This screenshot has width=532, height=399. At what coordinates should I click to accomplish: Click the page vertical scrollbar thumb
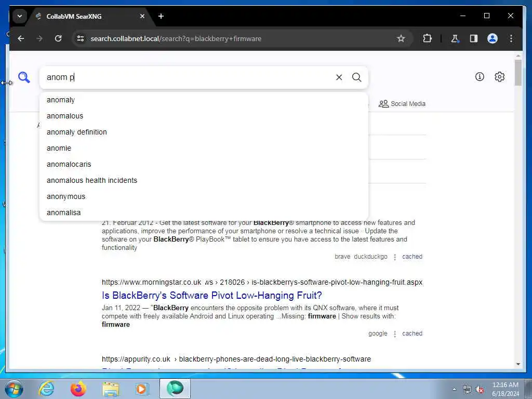[x=518, y=73]
